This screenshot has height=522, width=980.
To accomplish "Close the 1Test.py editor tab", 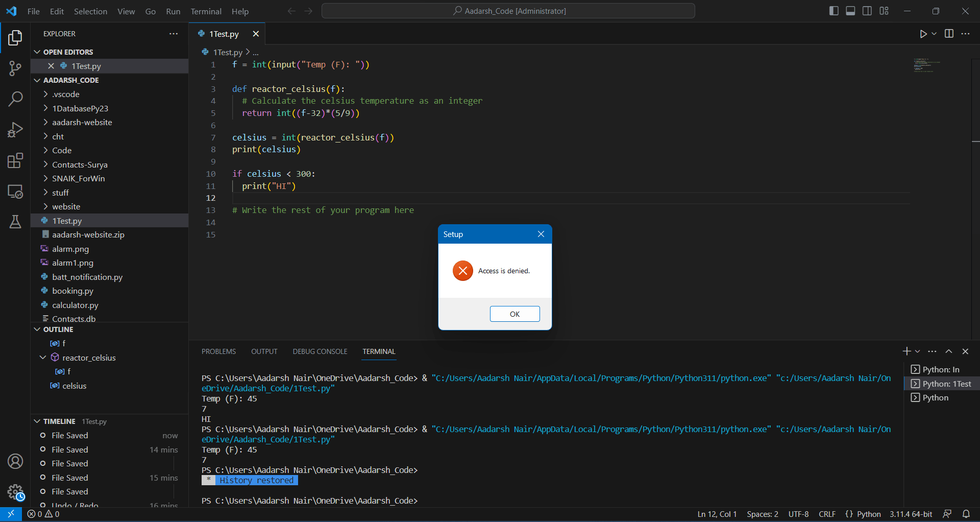I will [x=256, y=34].
